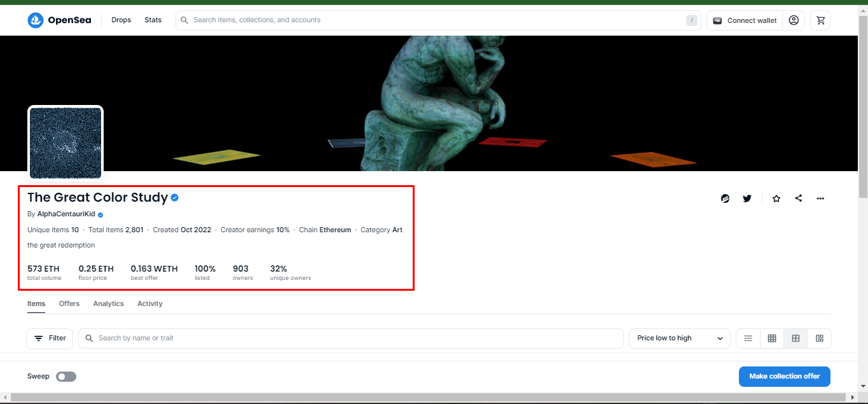The image size is (868, 404).
Task: Click the 0.25 ETH floor price stat
Action: click(x=96, y=273)
